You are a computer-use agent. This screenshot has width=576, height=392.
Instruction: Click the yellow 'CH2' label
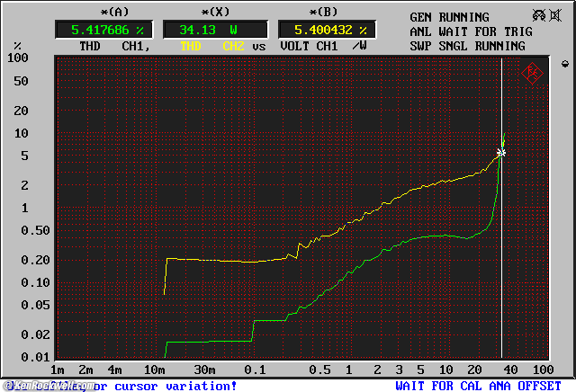tap(233, 46)
